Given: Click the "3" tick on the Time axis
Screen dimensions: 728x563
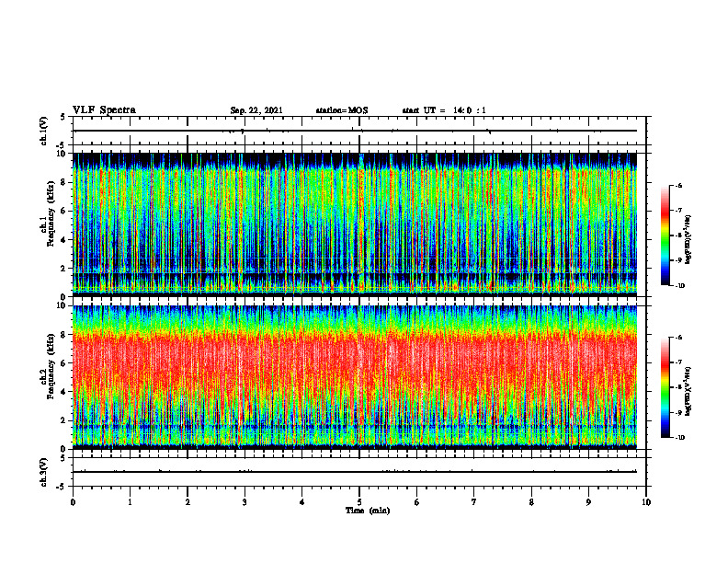Looking at the screenshot, I should tap(245, 502).
